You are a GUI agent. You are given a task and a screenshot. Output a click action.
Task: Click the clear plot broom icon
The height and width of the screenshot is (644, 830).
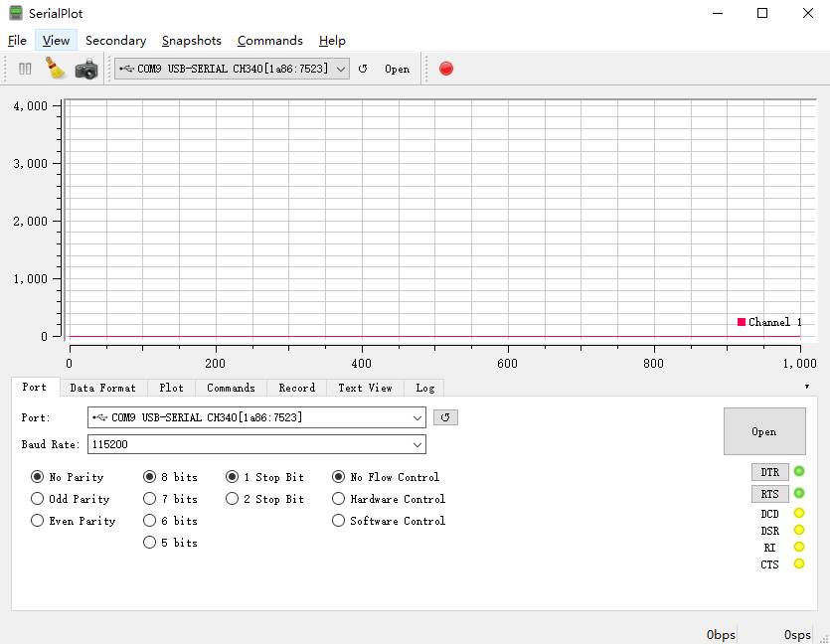(56, 69)
